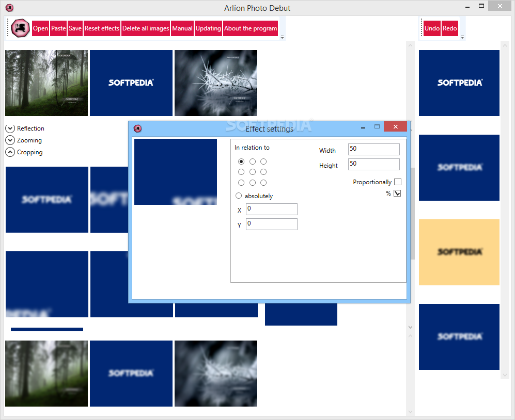
Task: Click the effects list scroll down arrow
Action: [x=410, y=327]
